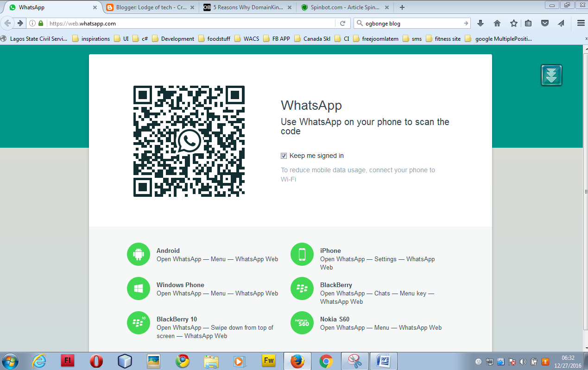Launch Adobe Fireworks from the taskbar
This screenshot has height=370, width=588.
coord(269,361)
